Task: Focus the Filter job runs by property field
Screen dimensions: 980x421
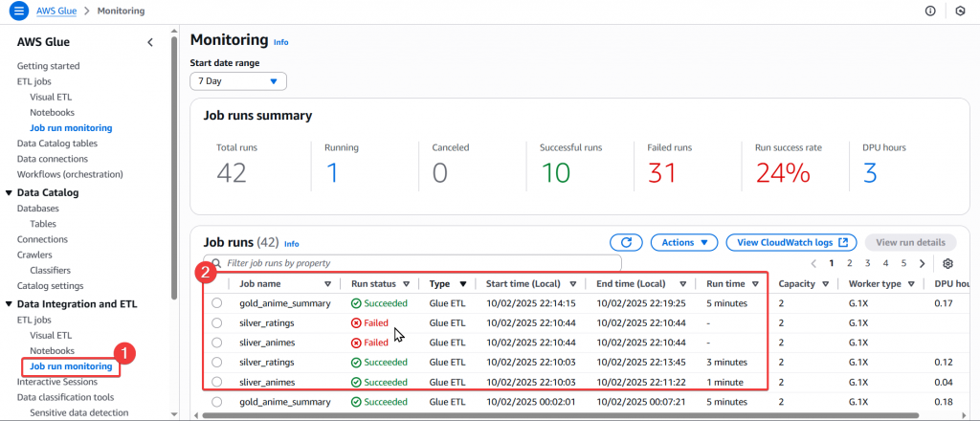Action: [x=412, y=263]
